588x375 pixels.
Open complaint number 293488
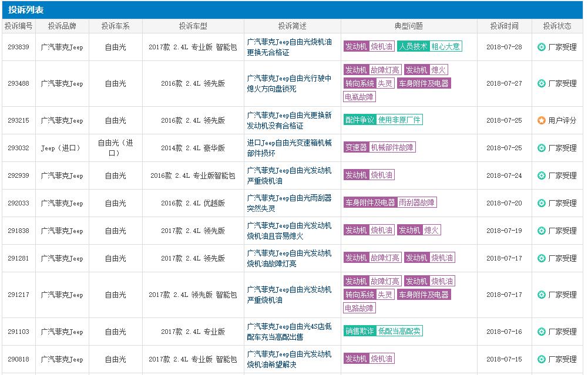(18, 84)
